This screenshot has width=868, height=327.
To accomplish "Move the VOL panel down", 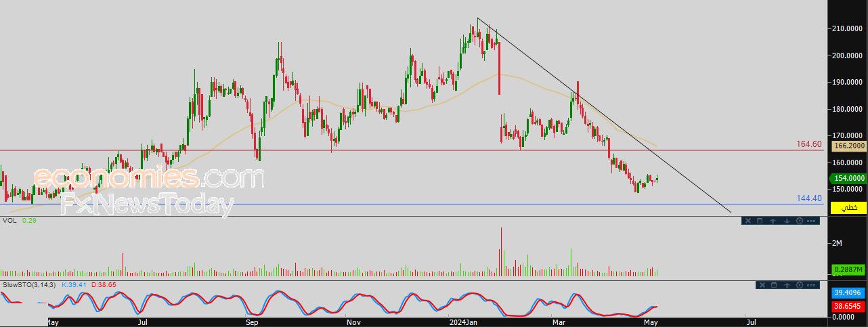I will [x=787, y=221].
